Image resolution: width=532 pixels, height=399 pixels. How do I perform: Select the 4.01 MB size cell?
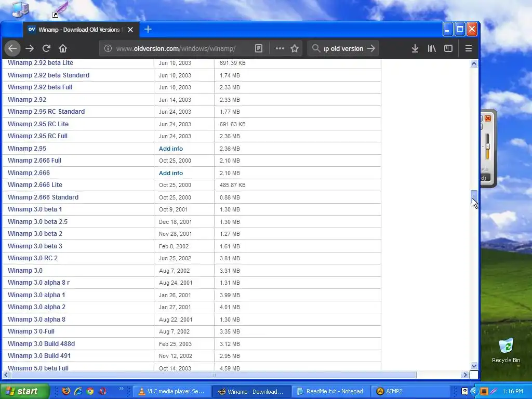point(230,307)
